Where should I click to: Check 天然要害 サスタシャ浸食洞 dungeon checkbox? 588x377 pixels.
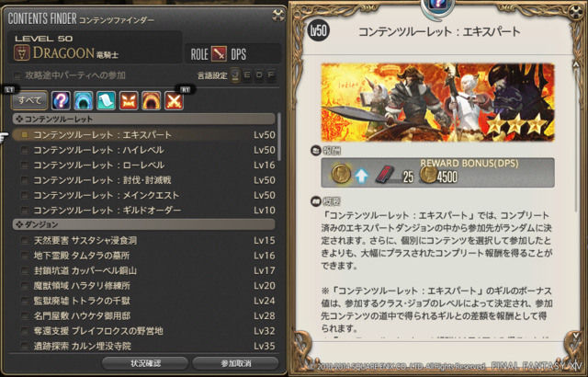click(x=25, y=241)
